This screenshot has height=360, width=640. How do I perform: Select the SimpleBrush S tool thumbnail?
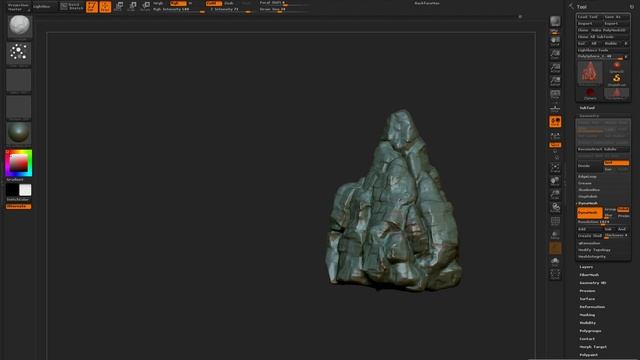click(616, 80)
